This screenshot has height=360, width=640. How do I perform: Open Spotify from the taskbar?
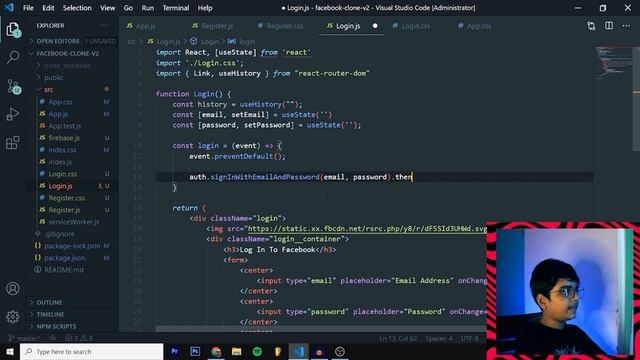point(257,351)
